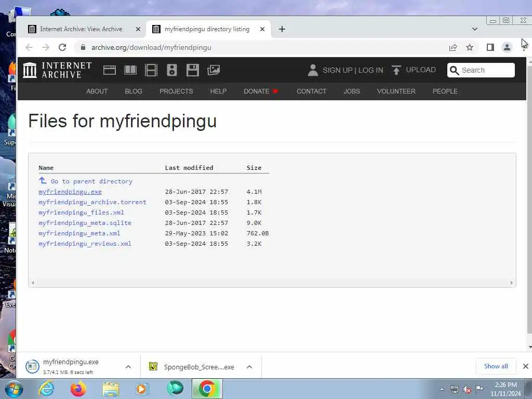Open the Internet Archive home logo

[57, 70]
